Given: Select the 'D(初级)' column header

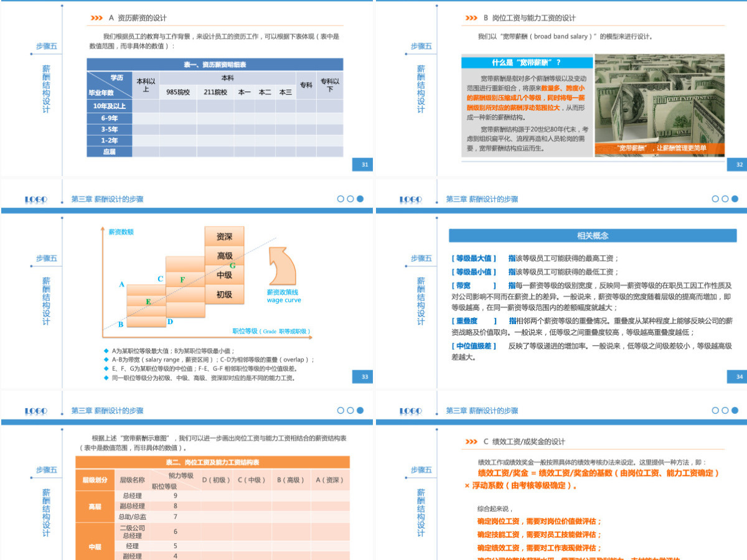Looking at the screenshot, I should tap(216, 480).
